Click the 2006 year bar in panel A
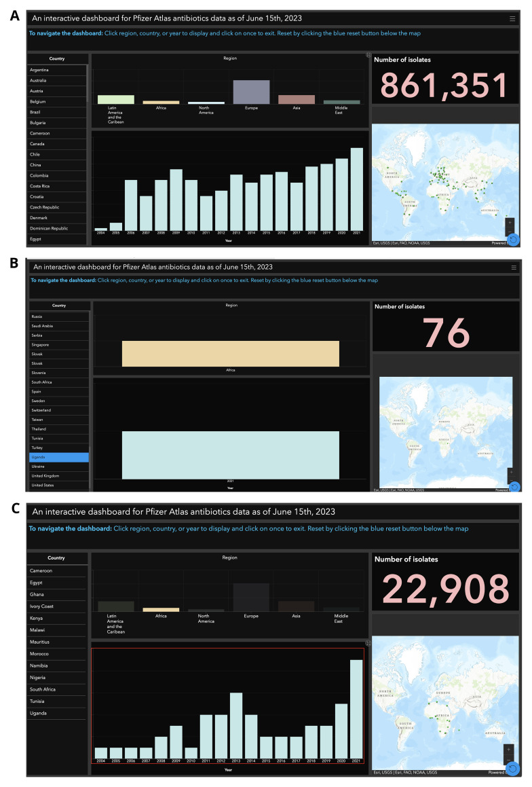This screenshot has width=532, height=787. [x=131, y=205]
